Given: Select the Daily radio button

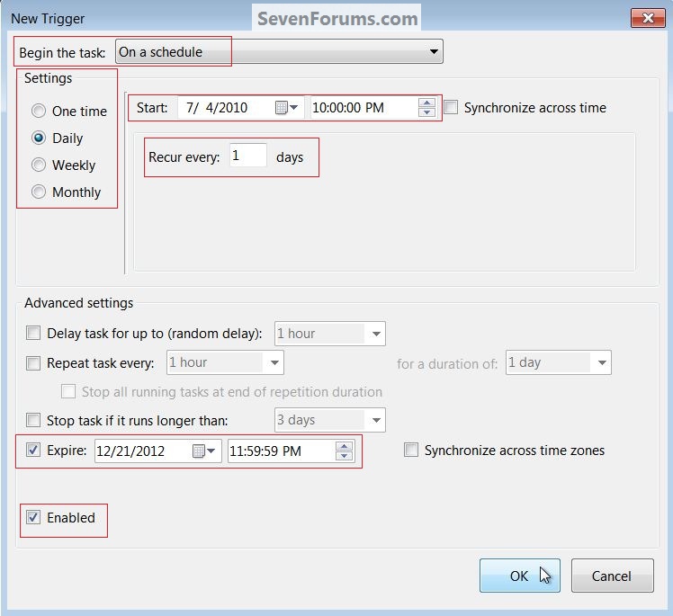Looking at the screenshot, I should point(39,138).
